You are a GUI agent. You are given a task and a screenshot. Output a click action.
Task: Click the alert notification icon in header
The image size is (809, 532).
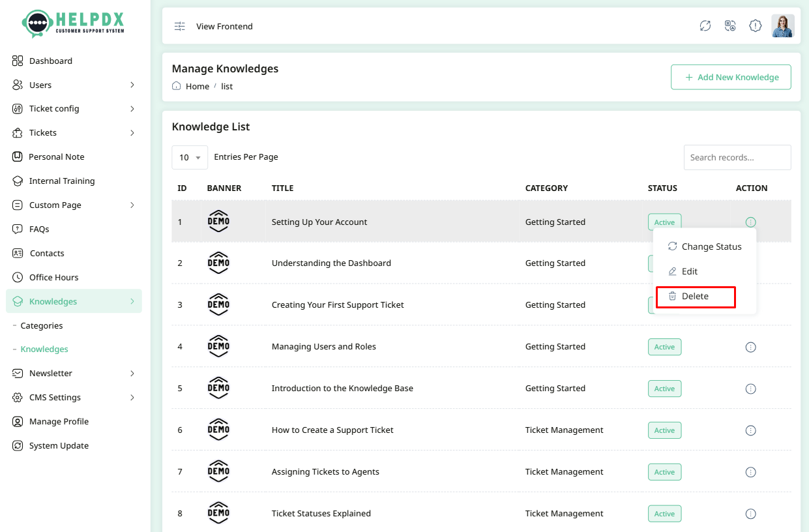pyautogui.click(x=755, y=26)
